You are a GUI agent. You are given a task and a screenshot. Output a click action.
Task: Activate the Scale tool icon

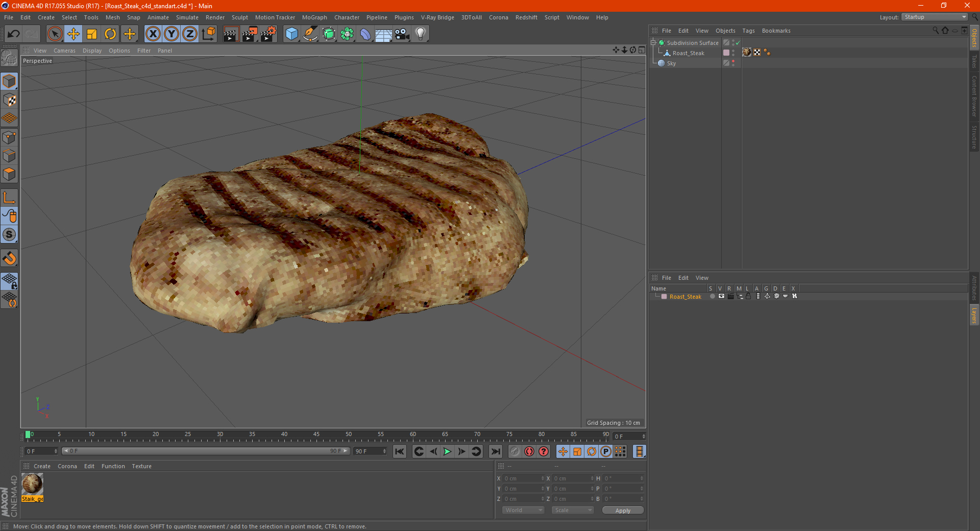92,34
